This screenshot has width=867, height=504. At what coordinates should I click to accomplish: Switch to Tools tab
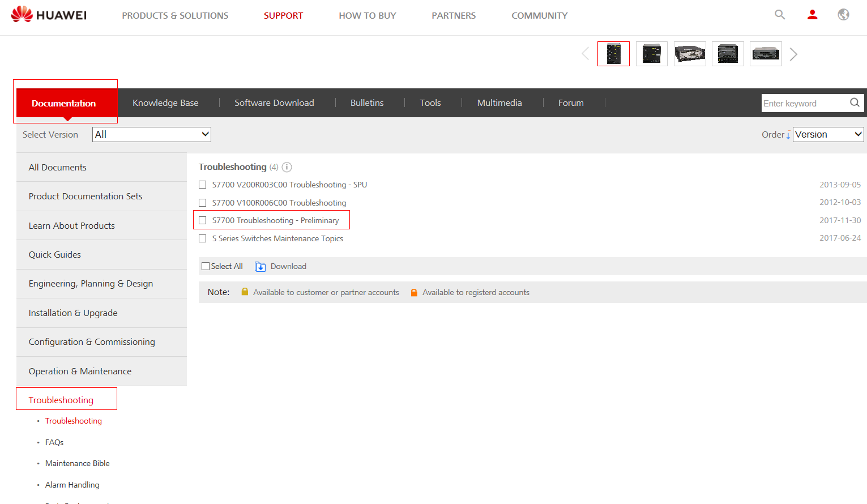pyautogui.click(x=430, y=102)
